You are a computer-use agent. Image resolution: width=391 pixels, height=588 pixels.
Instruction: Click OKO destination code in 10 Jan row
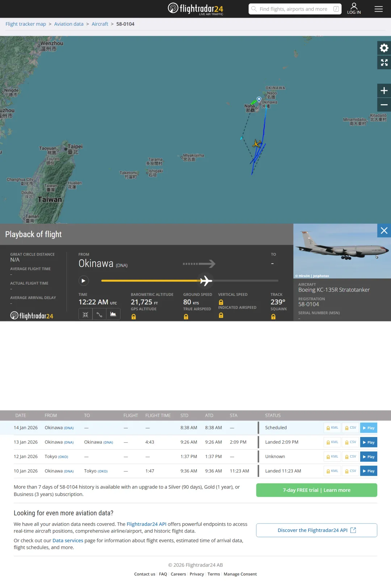(x=102, y=471)
